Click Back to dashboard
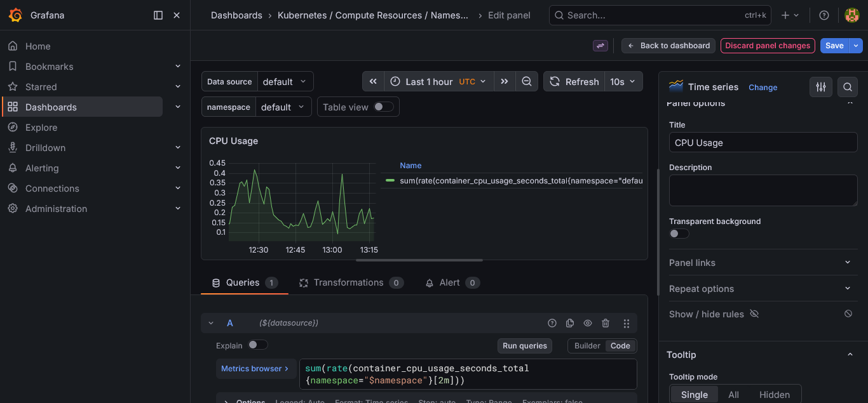The image size is (868, 403). (668, 46)
